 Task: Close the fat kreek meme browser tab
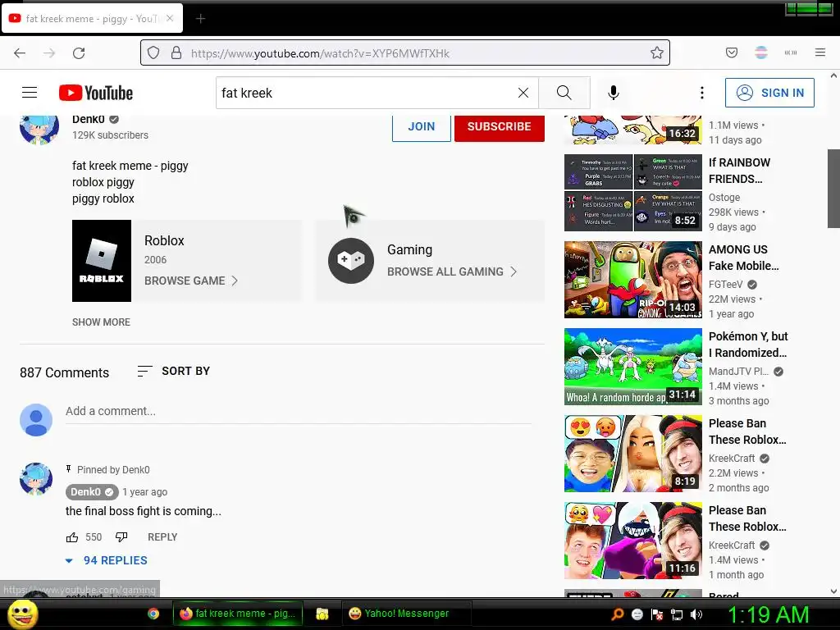(x=170, y=18)
